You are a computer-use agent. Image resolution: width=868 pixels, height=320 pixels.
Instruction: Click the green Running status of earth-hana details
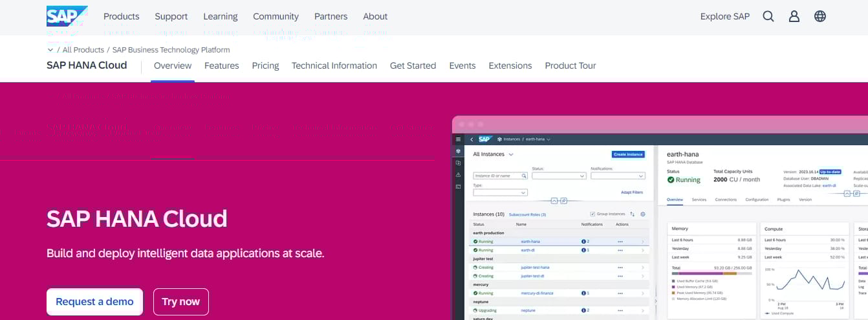tap(684, 180)
